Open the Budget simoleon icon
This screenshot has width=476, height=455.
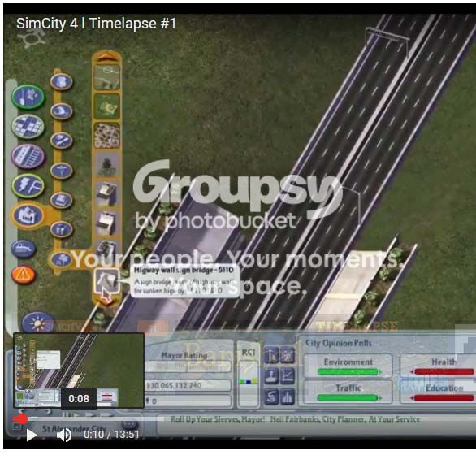pyautogui.click(x=271, y=396)
